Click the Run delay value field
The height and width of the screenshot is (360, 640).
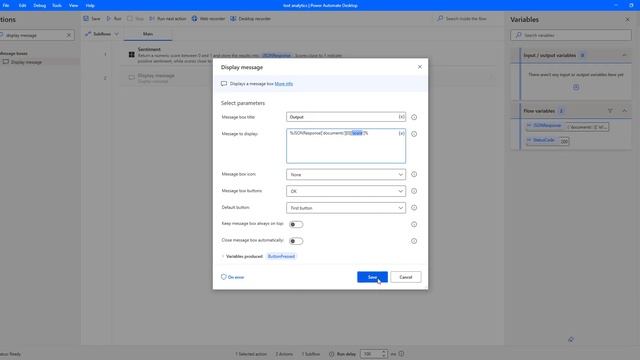click(x=370, y=354)
